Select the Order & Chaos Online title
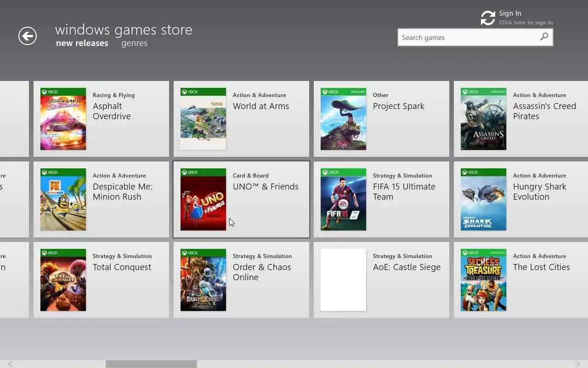 (262, 272)
